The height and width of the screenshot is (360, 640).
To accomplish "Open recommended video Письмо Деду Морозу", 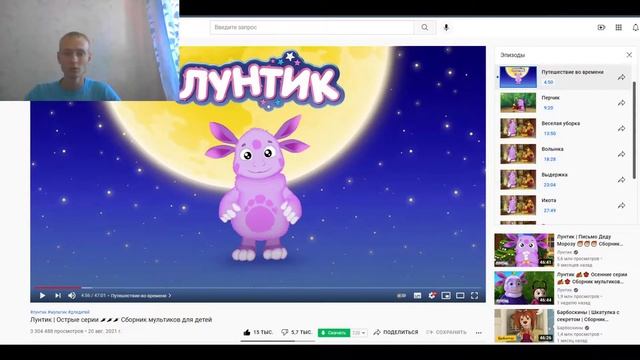I will click(524, 250).
